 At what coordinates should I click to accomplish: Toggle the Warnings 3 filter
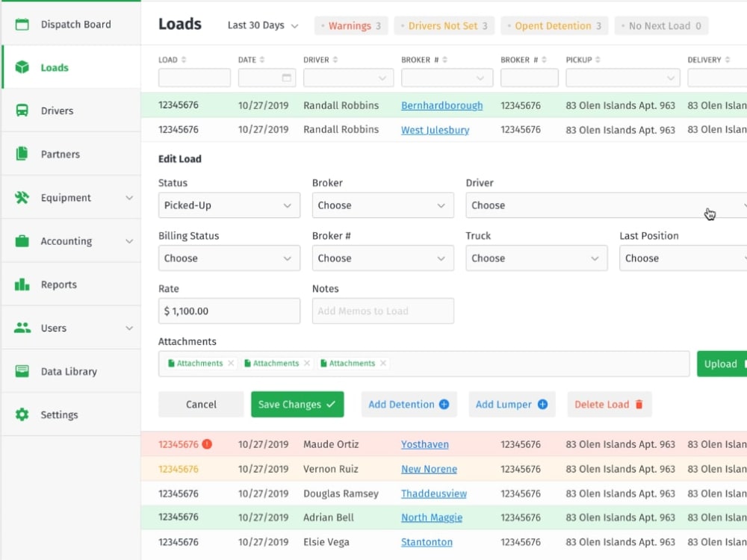[351, 25]
